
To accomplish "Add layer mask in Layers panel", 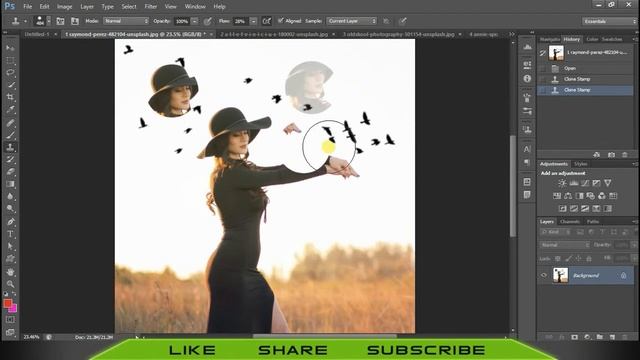I will (x=574, y=337).
